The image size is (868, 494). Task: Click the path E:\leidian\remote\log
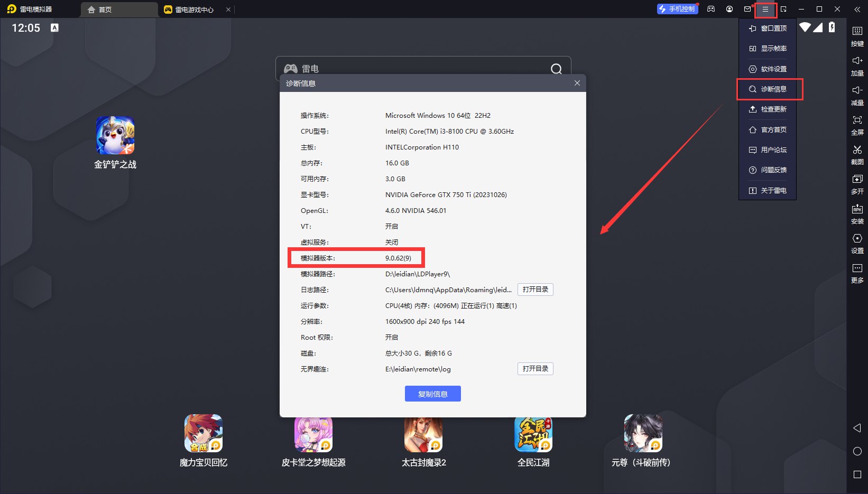[418, 369]
